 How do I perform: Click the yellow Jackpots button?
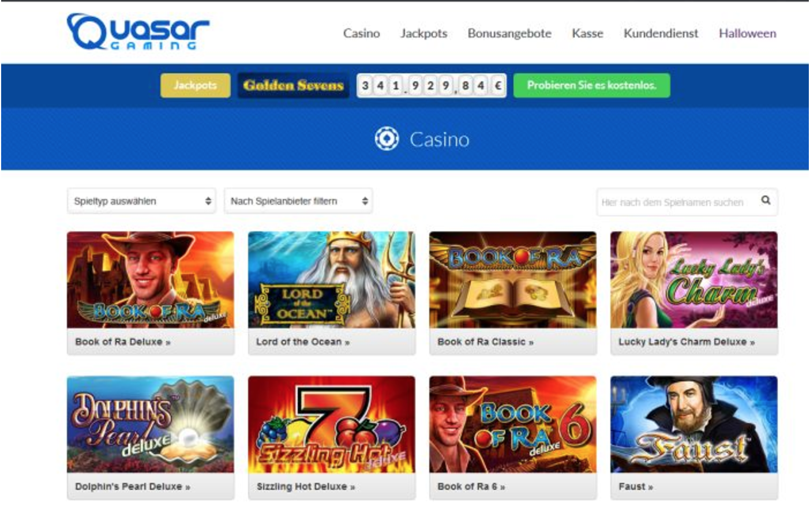[195, 85]
